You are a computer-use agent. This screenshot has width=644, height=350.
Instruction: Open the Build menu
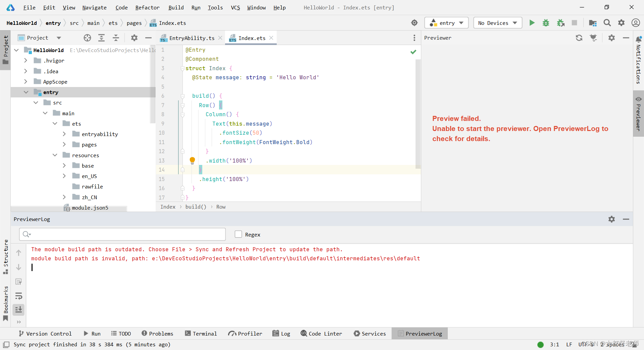176,7
